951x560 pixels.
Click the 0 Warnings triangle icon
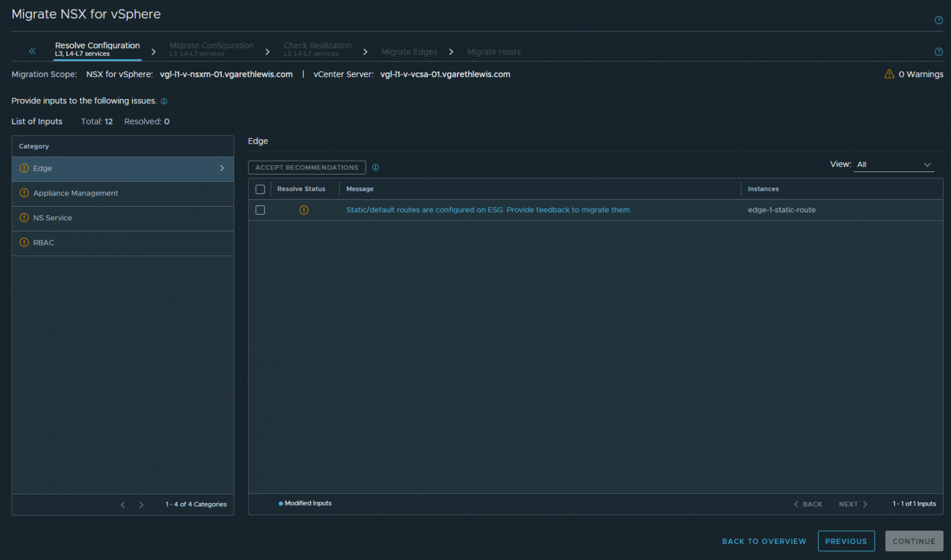pyautogui.click(x=888, y=74)
